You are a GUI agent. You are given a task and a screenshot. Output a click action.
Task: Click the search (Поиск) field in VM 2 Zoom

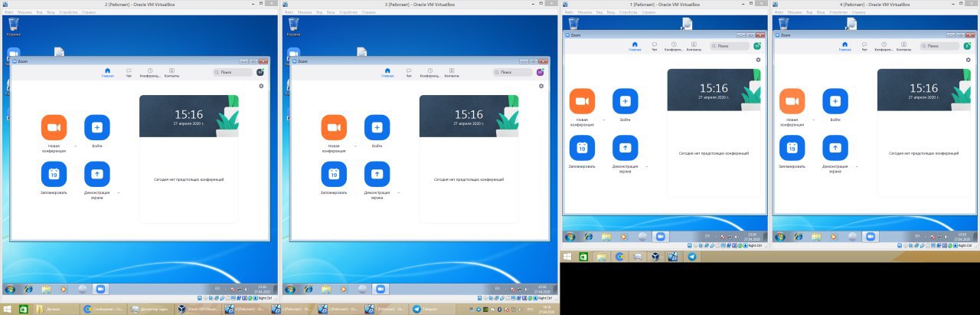(233, 73)
